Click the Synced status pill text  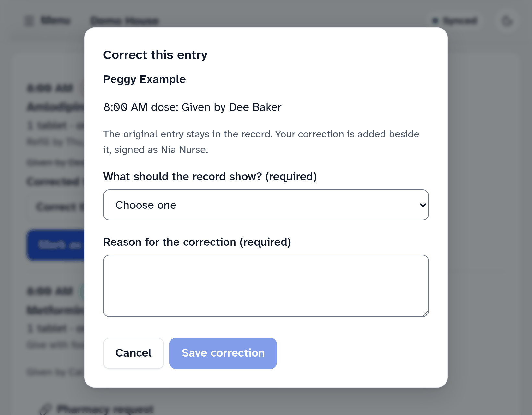click(460, 21)
